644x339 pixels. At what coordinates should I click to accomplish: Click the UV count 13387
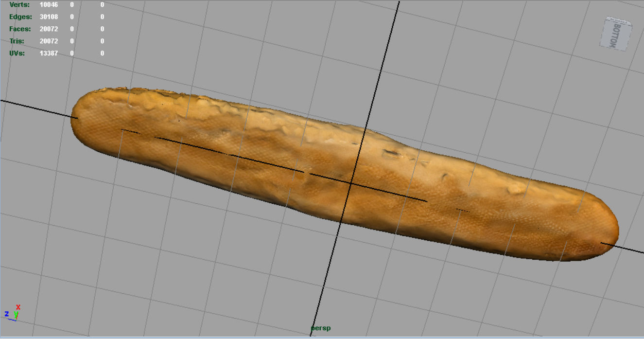point(49,53)
